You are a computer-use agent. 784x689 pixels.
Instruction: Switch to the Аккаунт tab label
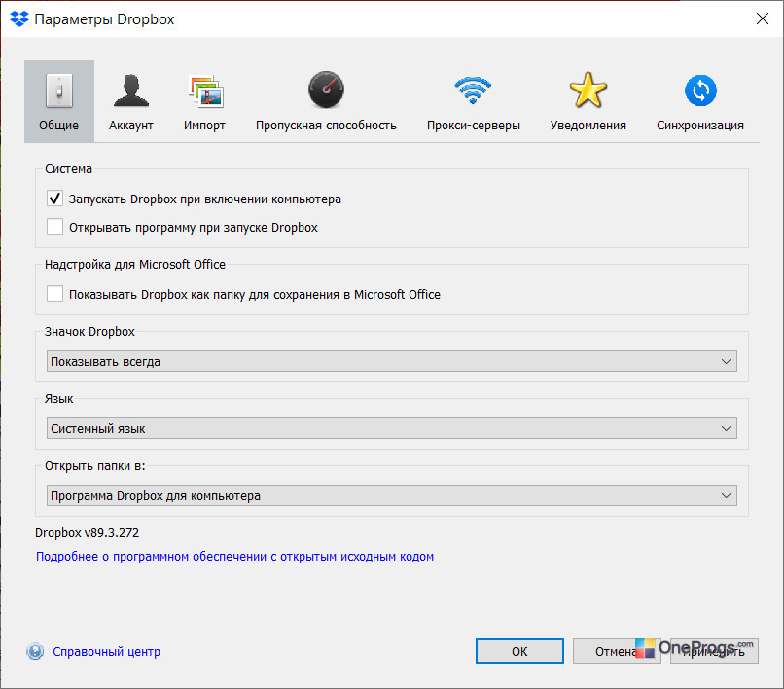coord(131,126)
